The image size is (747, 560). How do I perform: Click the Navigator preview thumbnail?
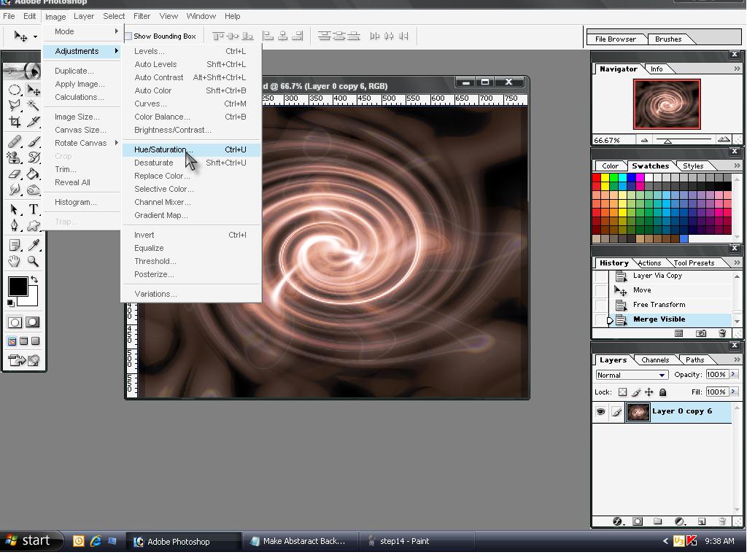[x=667, y=104]
